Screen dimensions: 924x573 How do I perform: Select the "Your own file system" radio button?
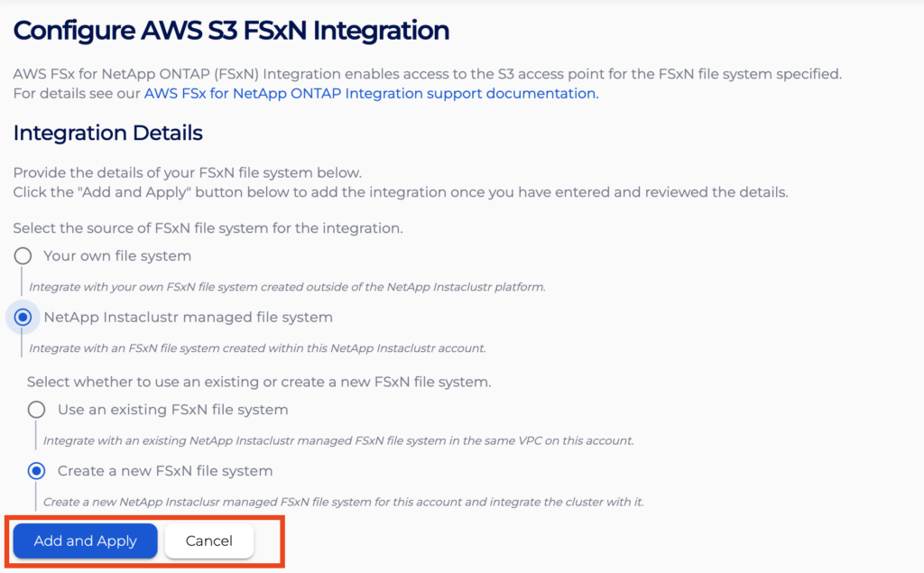pyautogui.click(x=23, y=256)
